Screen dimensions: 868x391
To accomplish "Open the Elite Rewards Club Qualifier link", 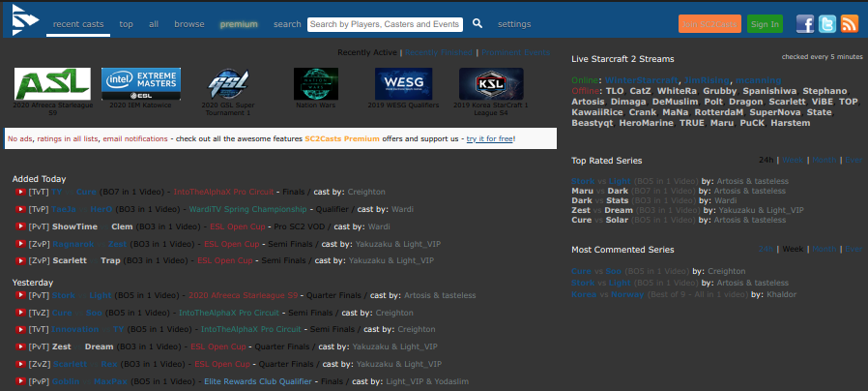I will coord(258,381).
